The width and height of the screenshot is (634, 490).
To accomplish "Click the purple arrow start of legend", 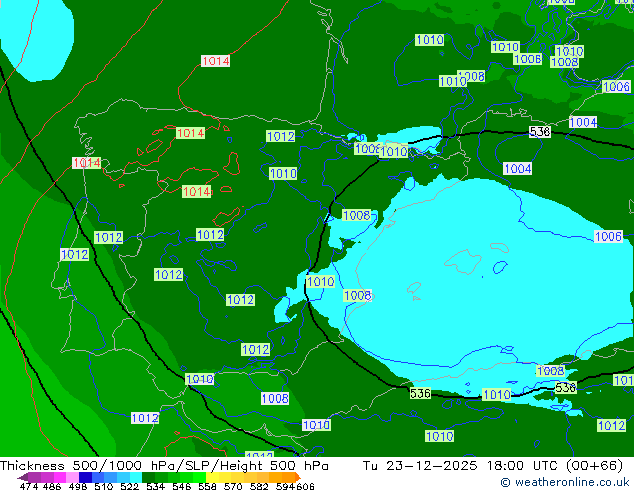I will [x=23, y=477].
